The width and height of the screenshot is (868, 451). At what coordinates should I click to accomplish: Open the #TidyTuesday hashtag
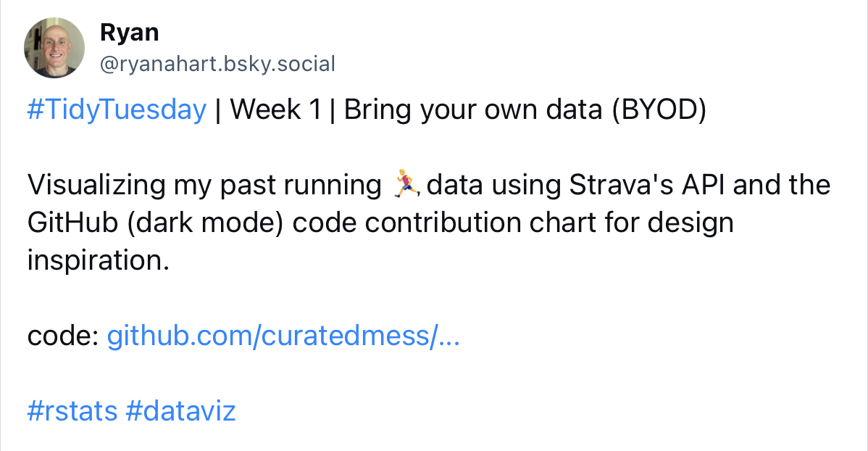[117, 110]
